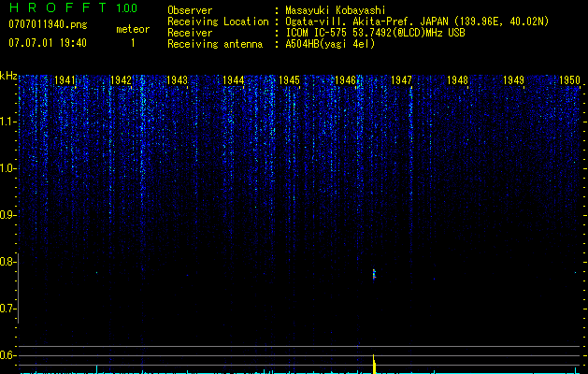Click the 1941 time marker
The width and height of the screenshot is (588, 374).
pyautogui.click(x=65, y=80)
